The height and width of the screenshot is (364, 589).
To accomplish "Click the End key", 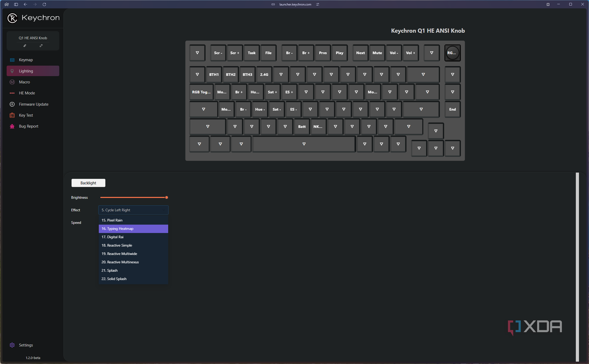I will [x=452, y=110].
